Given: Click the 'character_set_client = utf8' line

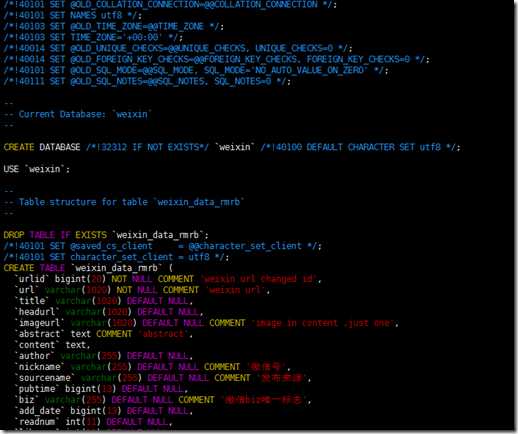Looking at the screenshot, I should click(x=116, y=257).
